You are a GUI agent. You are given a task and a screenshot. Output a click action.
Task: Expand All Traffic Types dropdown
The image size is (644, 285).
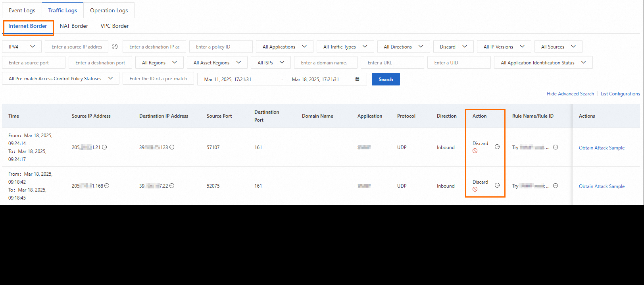click(x=345, y=47)
